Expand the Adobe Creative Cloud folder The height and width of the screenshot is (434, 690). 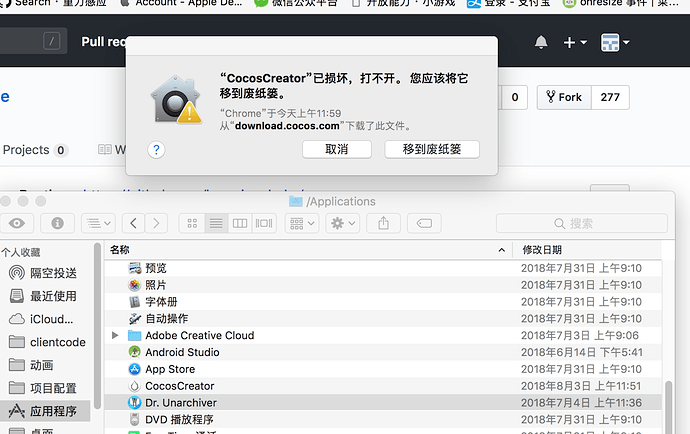click(x=115, y=335)
